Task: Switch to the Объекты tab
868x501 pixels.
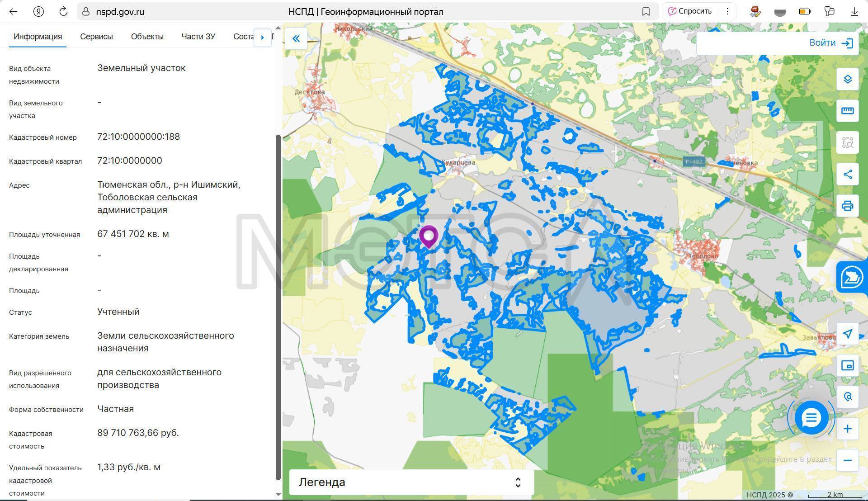Action: (147, 37)
